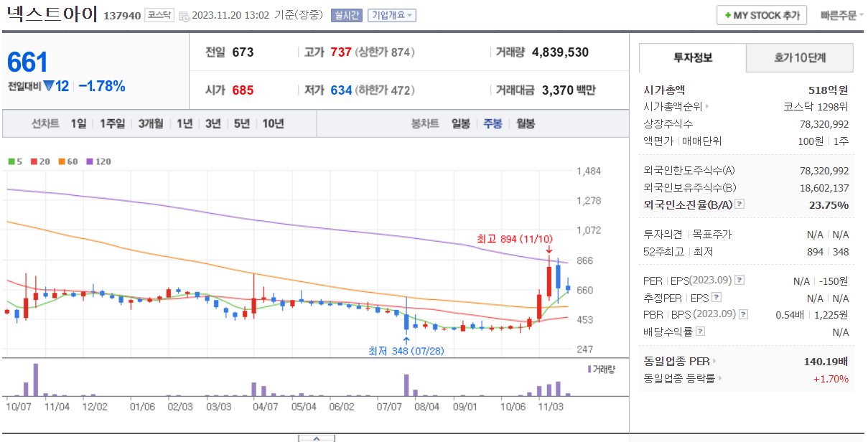Click the tallest volume bar near 11/04
Viewport: 868px width, 442px height.
[x=35, y=380]
